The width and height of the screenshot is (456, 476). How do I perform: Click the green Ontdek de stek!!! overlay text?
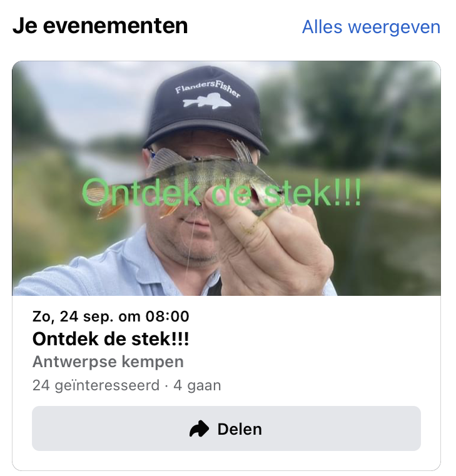(221, 193)
